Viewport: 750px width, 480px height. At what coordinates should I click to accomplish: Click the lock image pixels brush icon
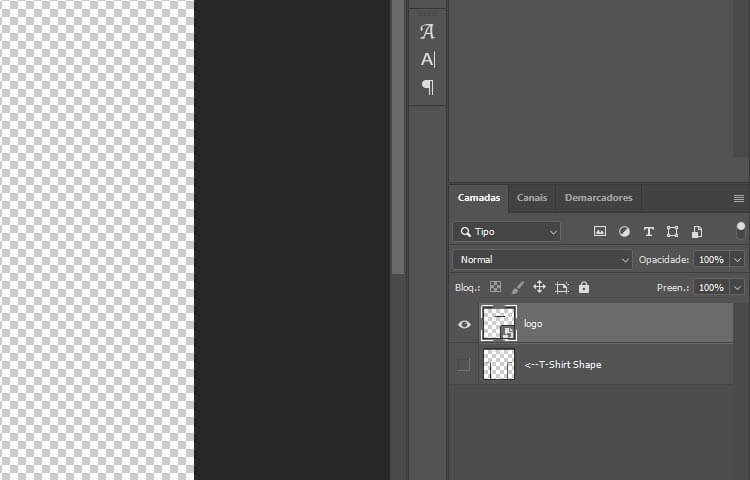(517, 287)
